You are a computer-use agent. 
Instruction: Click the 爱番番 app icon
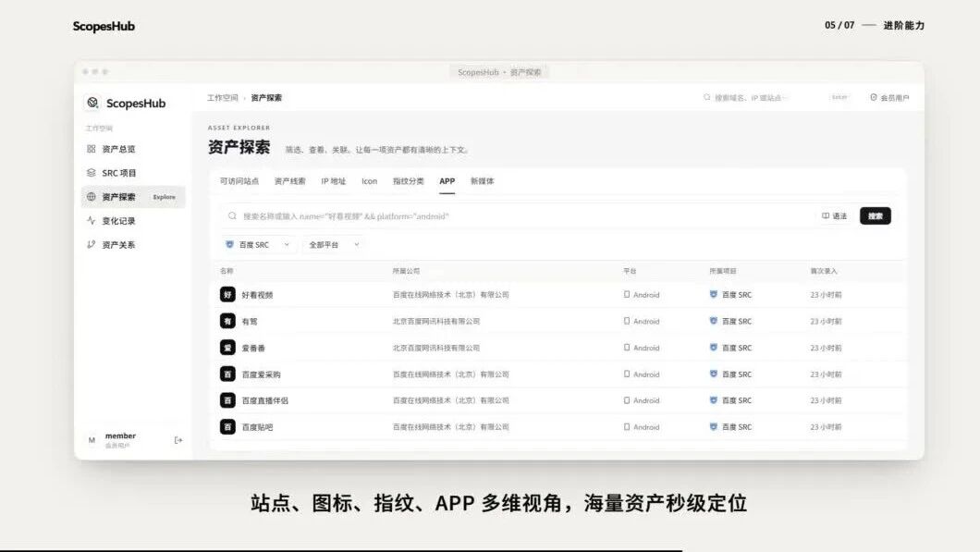(x=227, y=348)
